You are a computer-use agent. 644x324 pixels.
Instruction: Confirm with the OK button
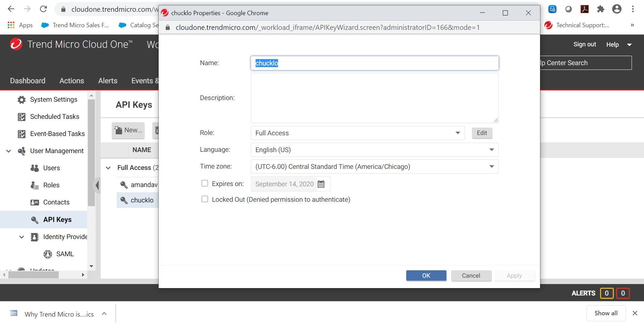point(426,276)
